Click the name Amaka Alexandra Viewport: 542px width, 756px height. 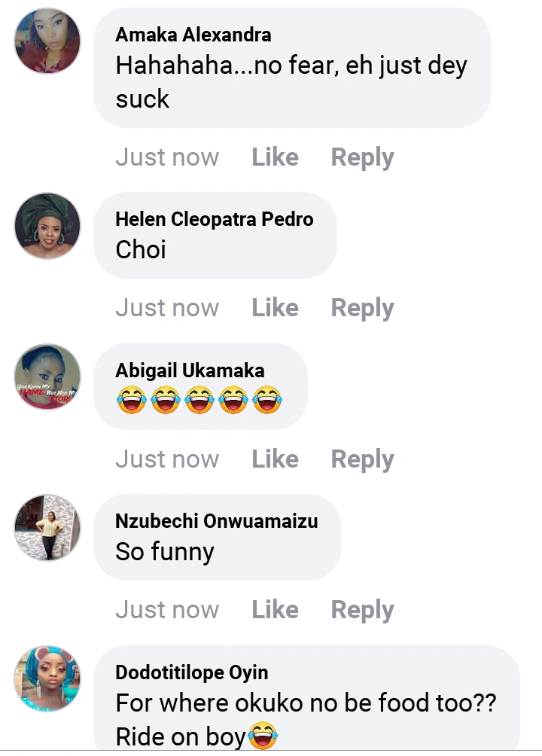(193, 35)
